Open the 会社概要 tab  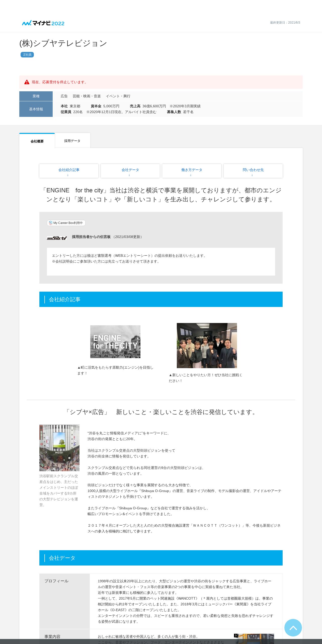37,141
